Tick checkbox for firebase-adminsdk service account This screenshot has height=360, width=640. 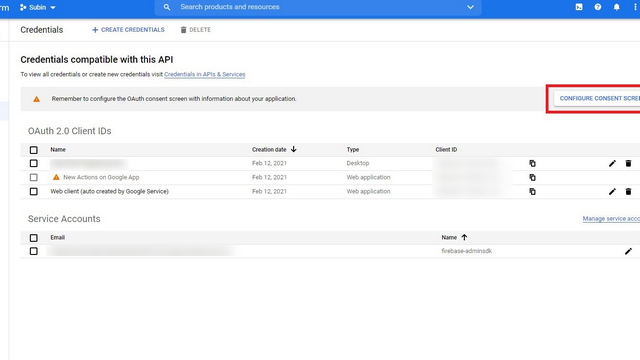tap(33, 251)
